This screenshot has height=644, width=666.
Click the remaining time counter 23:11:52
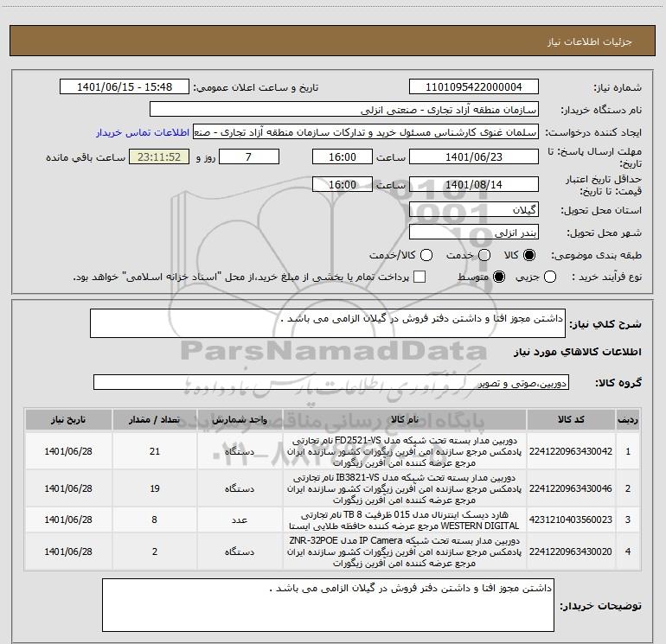pyautogui.click(x=159, y=157)
